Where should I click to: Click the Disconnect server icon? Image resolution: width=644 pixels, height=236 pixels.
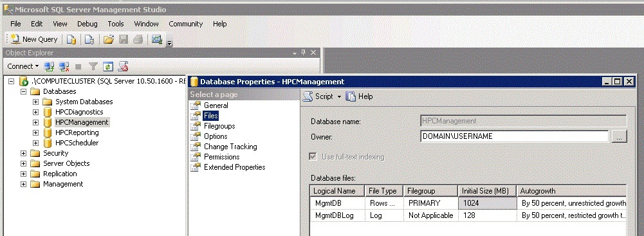[64, 66]
